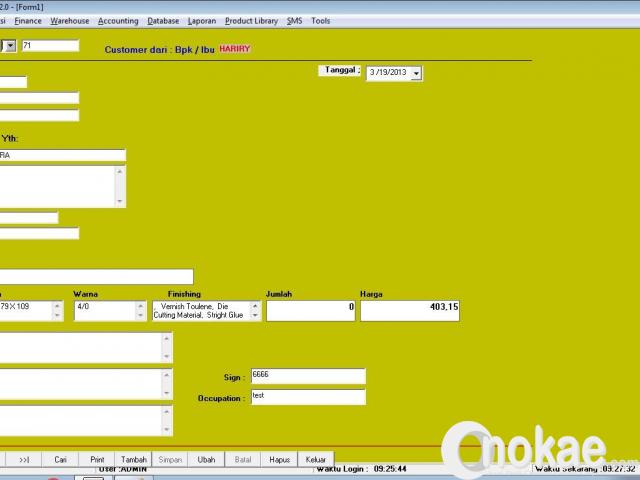Click the Occupation text field
This screenshot has width=640, height=480.
coord(307,397)
